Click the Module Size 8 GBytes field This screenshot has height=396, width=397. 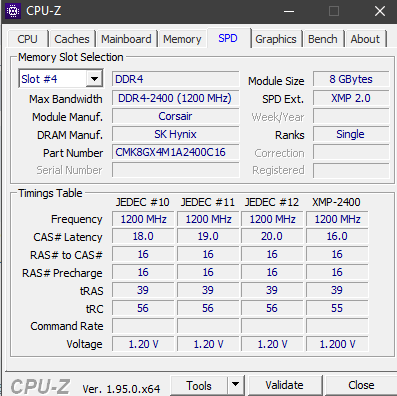click(351, 79)
